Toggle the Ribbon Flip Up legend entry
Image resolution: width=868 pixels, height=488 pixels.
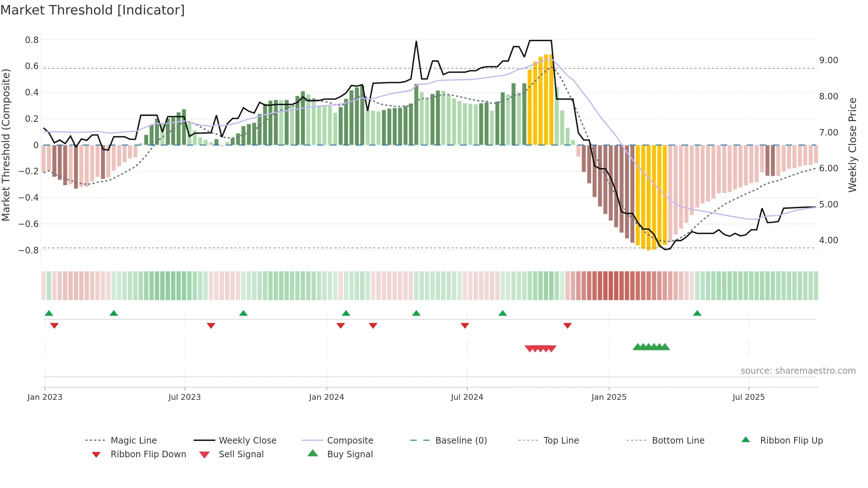pos(782,440)
